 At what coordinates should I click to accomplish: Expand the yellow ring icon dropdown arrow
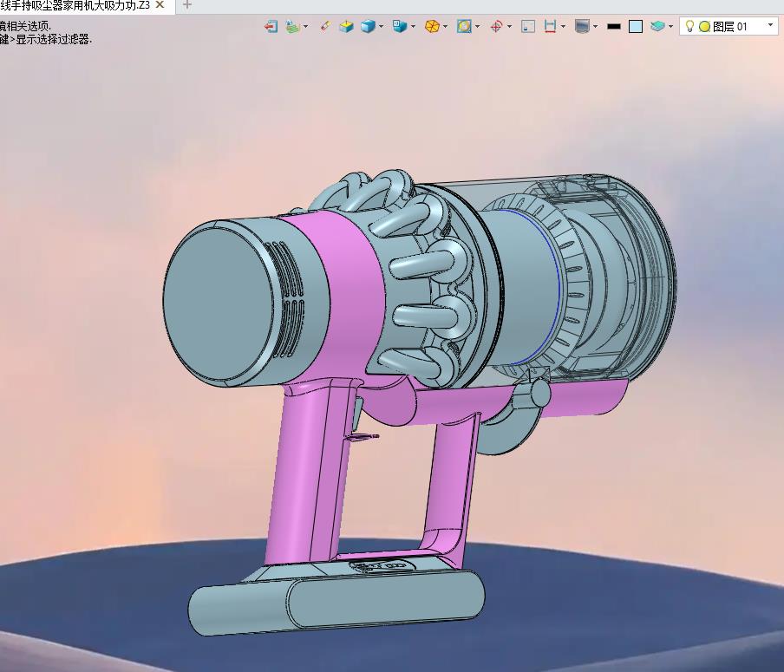tap(478, 27)
